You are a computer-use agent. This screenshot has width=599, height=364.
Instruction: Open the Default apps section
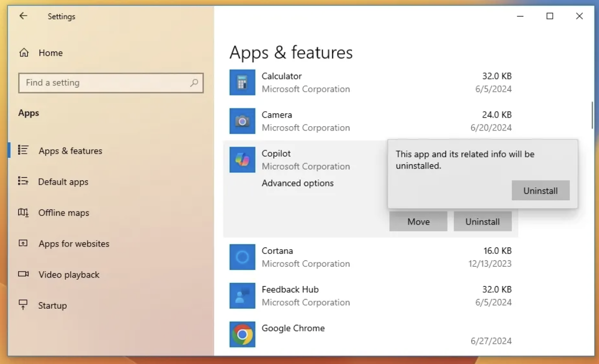pos(63,182)
